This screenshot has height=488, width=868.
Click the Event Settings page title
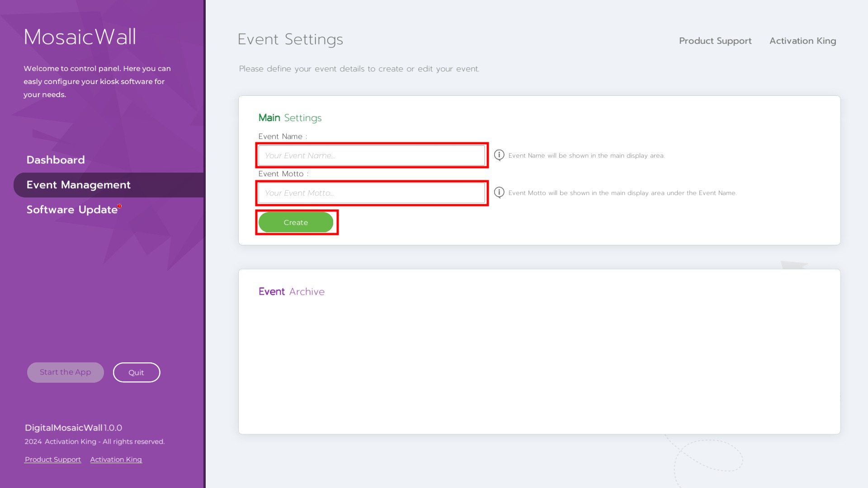point(290,39)
